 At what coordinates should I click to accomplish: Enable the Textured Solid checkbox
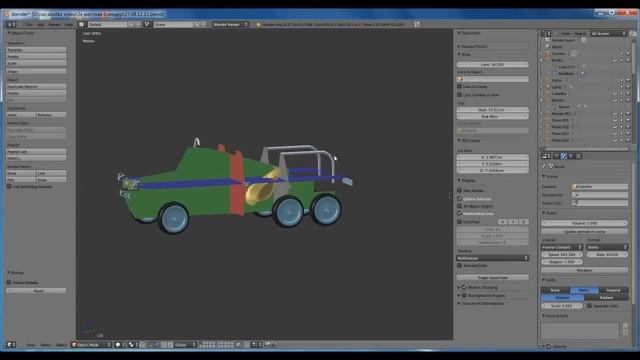click(x=459, y=265)
